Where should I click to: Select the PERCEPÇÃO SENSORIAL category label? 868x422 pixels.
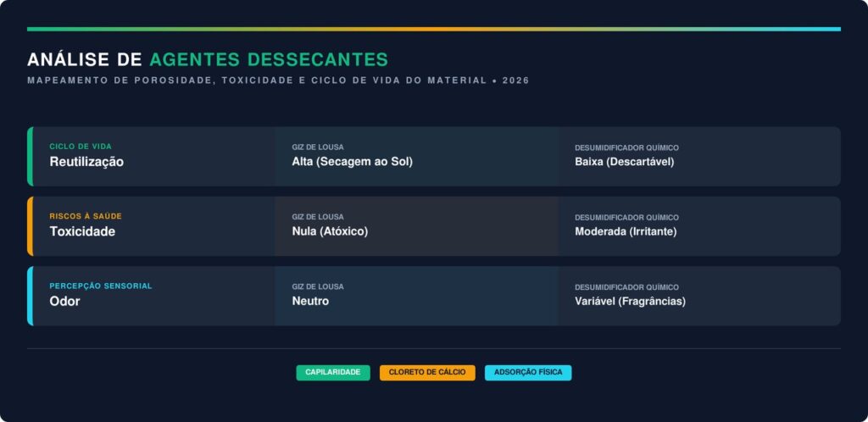(101, 286)
